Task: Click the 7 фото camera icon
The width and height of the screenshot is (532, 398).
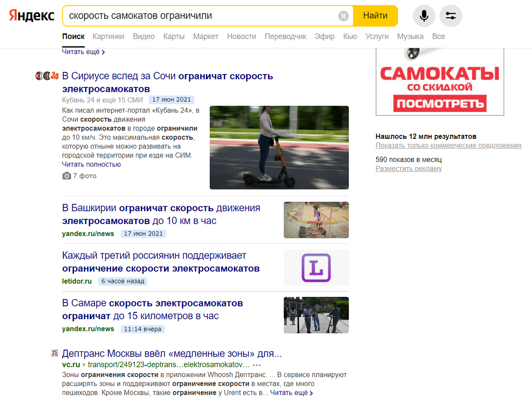Action: (66, 176)
